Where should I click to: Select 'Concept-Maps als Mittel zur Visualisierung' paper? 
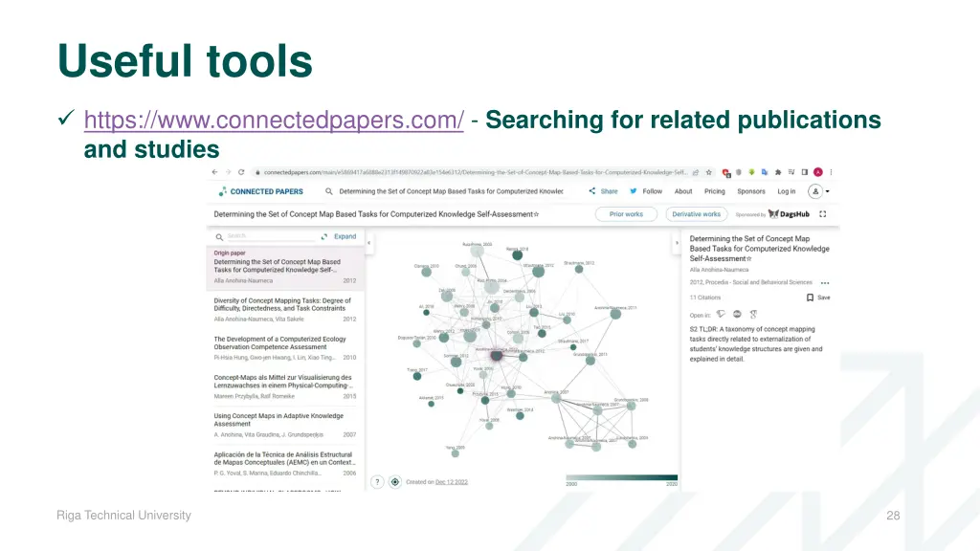[x=285, y=386]
